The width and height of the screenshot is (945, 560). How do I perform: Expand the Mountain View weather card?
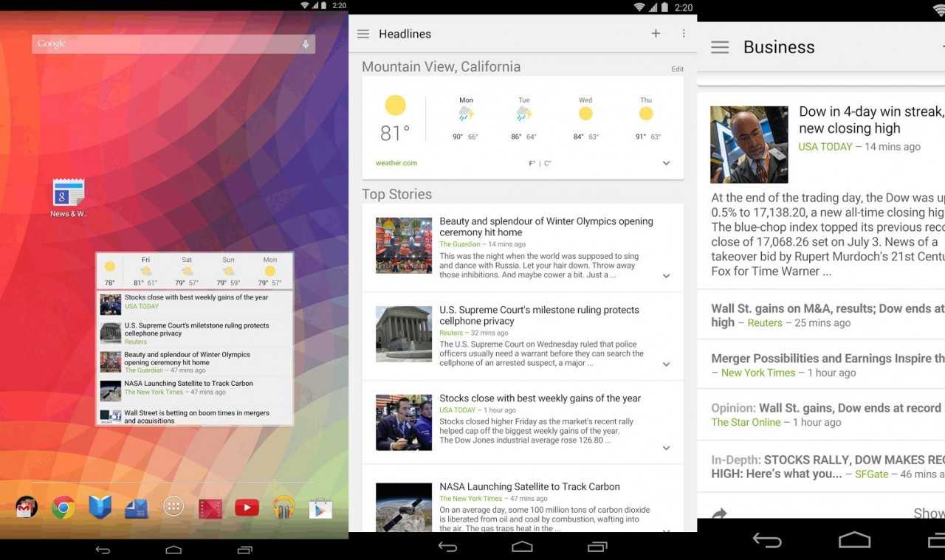coord(666,163)
